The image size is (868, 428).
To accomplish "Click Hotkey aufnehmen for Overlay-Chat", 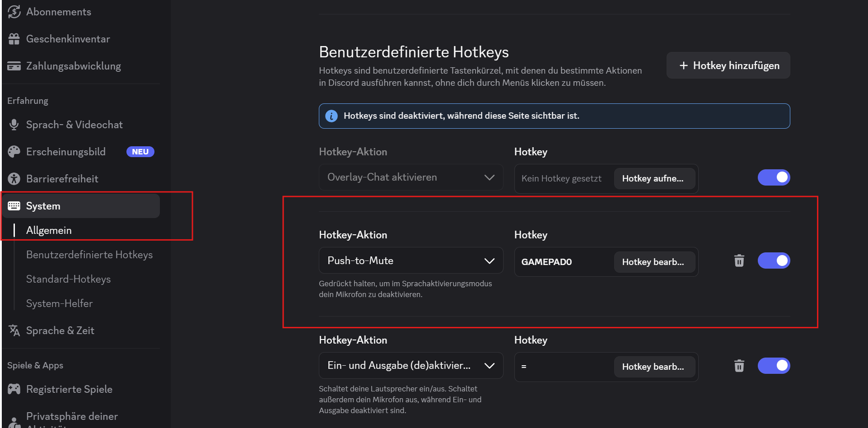I will (x=654, y=178).
